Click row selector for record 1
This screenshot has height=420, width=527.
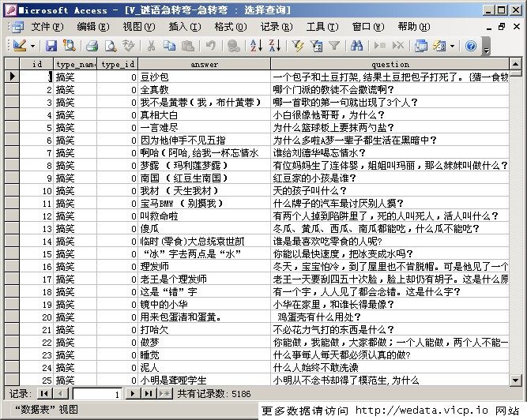(12, 77)
